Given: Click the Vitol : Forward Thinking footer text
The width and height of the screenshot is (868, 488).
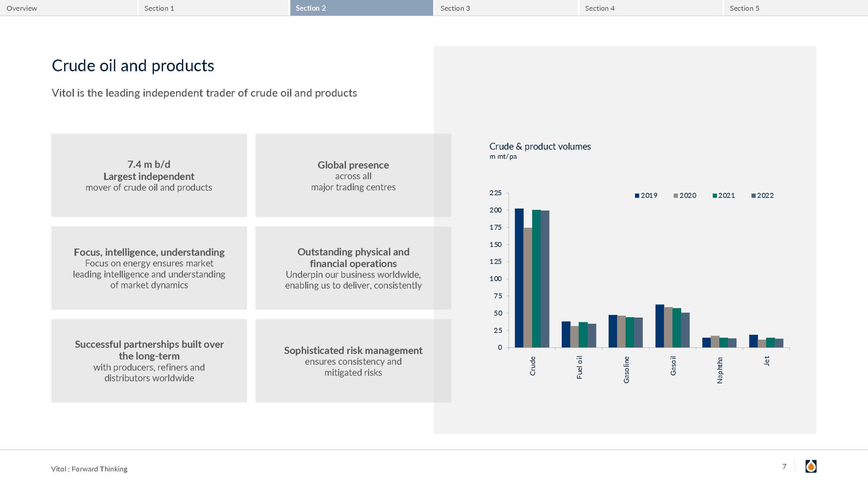Looking at the screenshot, I should click(89, 469).
